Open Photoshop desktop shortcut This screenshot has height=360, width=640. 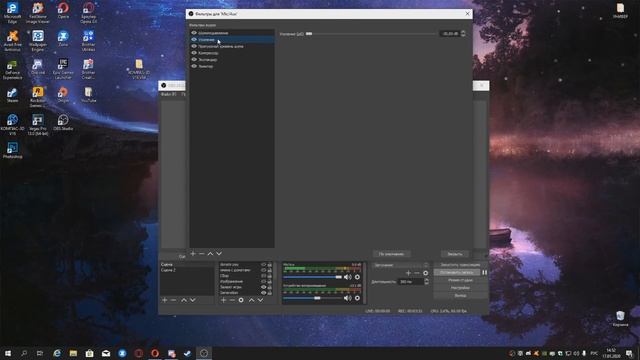pyautogui.click(x=12, y=150)
